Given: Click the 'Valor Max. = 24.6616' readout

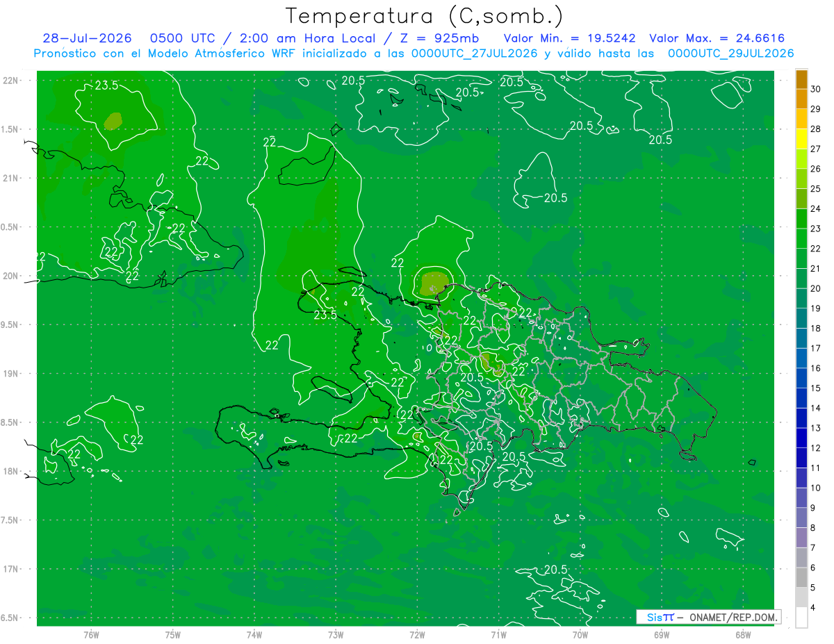Looking at the screenshot, I should pyautogui.click(x=718, y=38).
